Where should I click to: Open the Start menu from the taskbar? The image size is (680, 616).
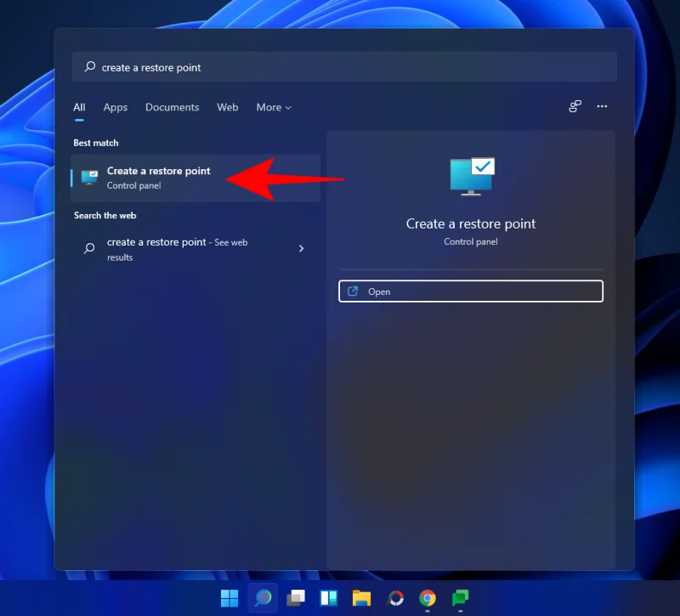pos(229,597)
